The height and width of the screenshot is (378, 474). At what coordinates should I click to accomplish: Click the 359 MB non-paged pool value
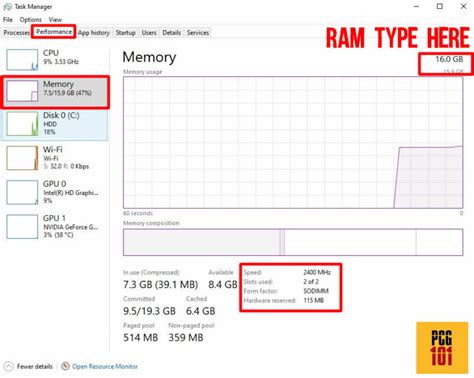pos(186,338)
